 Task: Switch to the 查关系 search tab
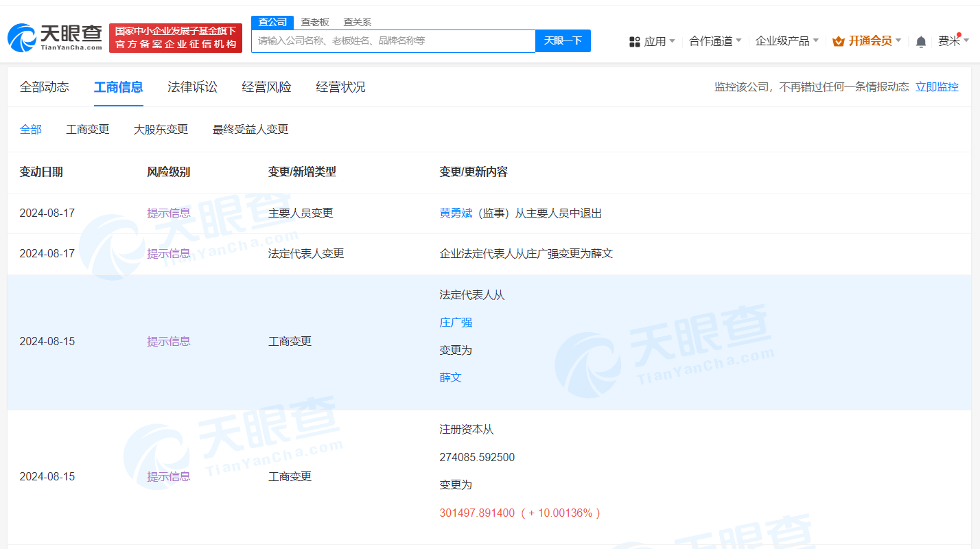point(357,22)
